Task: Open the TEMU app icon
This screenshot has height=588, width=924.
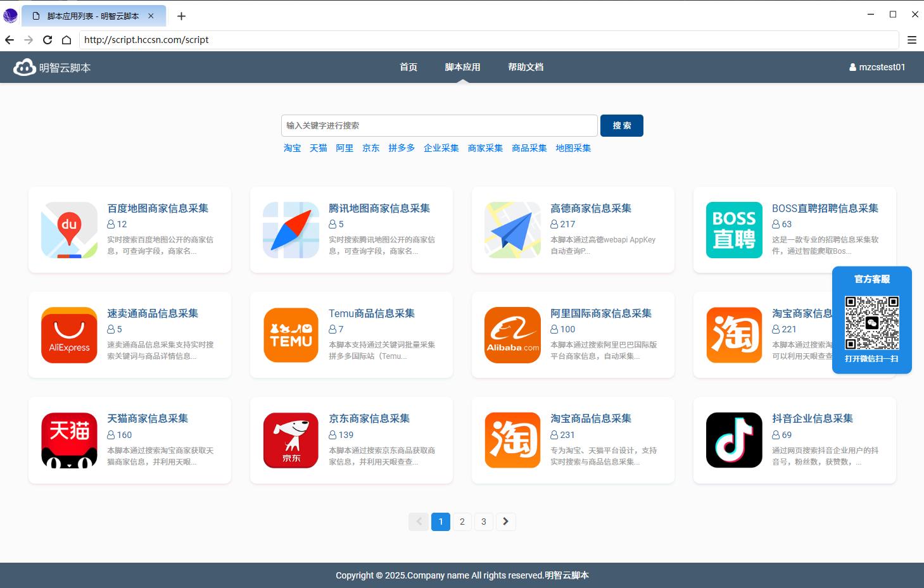Action: click(291, 335)
